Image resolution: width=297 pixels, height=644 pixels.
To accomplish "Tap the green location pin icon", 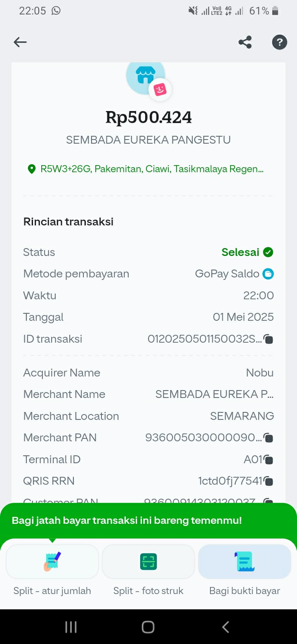I will tap(31, 169).
